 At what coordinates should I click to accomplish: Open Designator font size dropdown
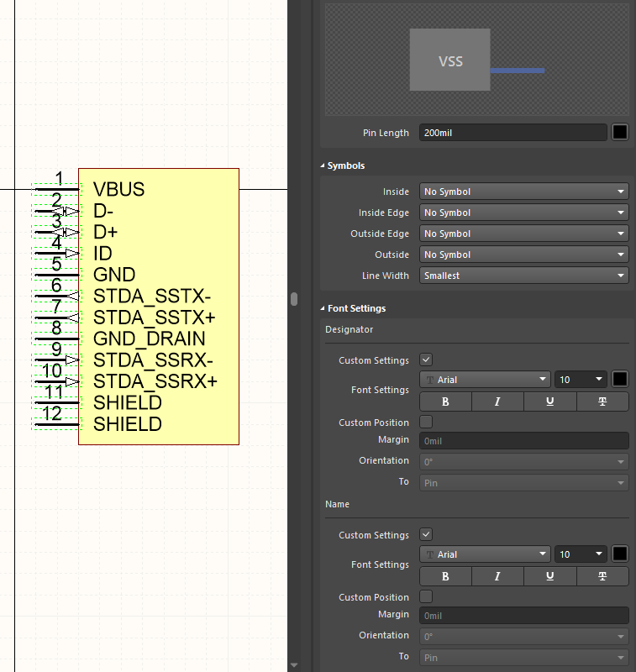pyautogui.click(x=581, y=380)
